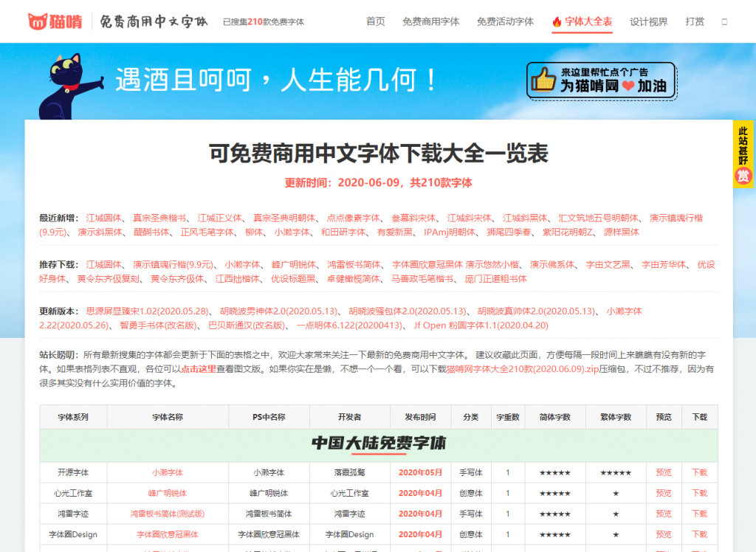Open the 胡晓波男神体2.0 update link

coord(278,311)
